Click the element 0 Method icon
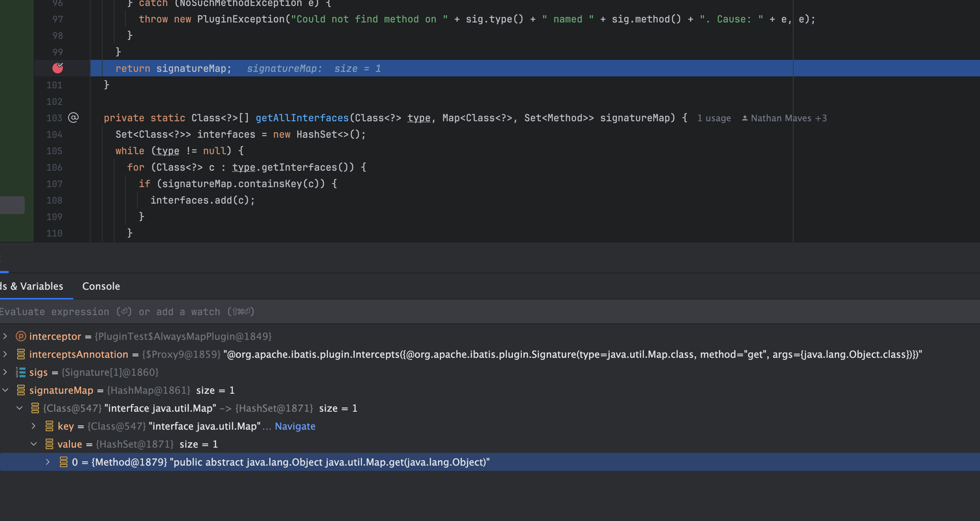Image resolution: width=980 pixels, height=521 pixels. (x=64, y=461)
